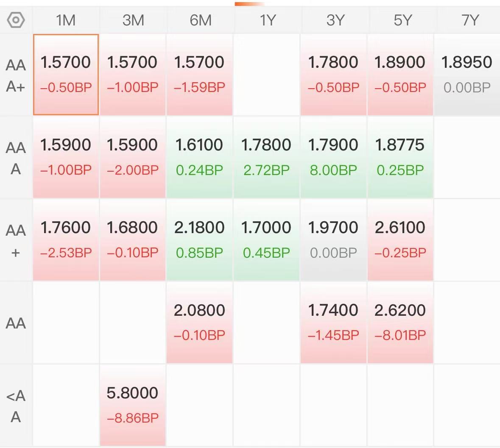Click the AA+ 6M cell 2.1800
The width and height of the screenshot is (500, 448).
coord(199,240)
